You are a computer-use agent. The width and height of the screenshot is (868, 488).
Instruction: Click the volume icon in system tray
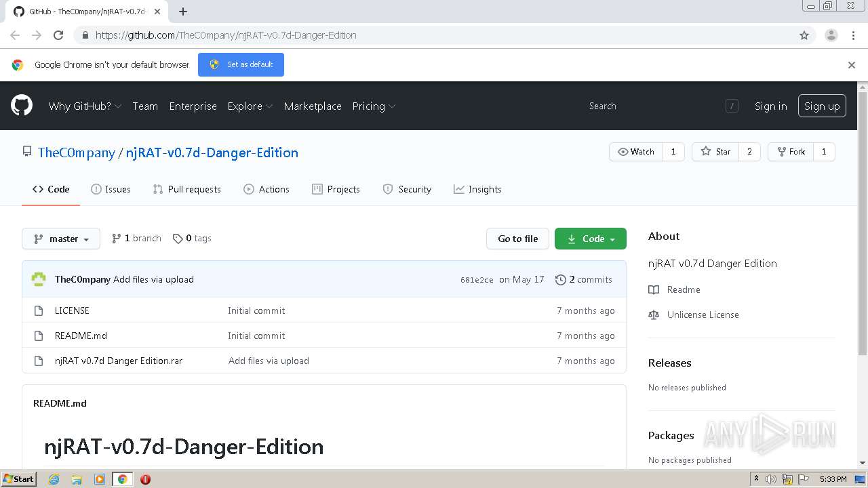pos(771,479)
